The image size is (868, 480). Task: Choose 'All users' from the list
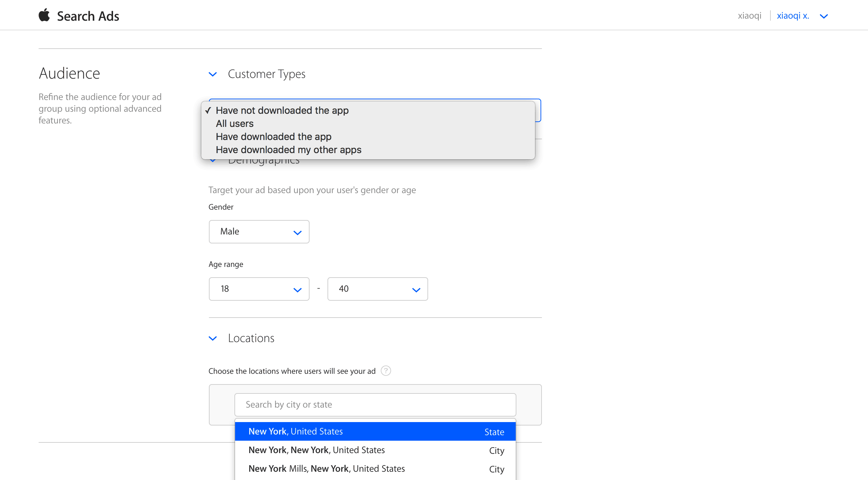(234, 123)
